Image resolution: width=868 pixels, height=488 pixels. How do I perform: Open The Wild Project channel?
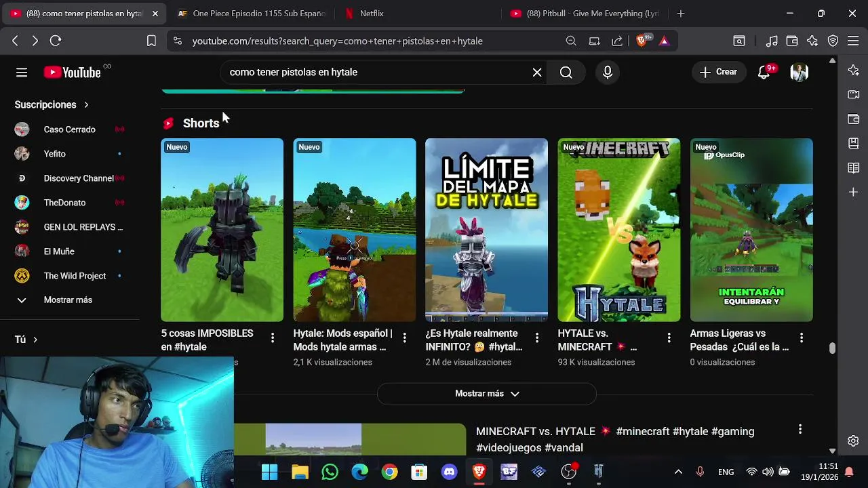point(70,276)
